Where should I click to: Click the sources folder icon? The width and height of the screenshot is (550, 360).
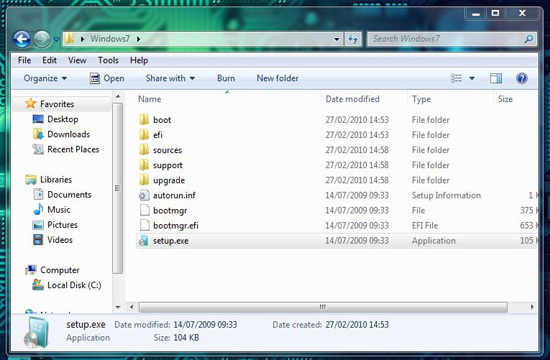tap(144, 150)
